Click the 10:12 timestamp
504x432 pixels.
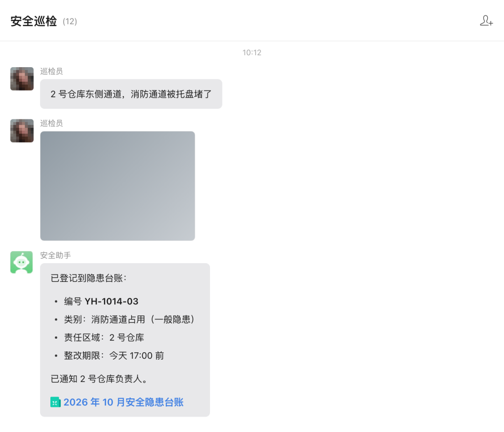pyautogui.click(x=252, y=52)
